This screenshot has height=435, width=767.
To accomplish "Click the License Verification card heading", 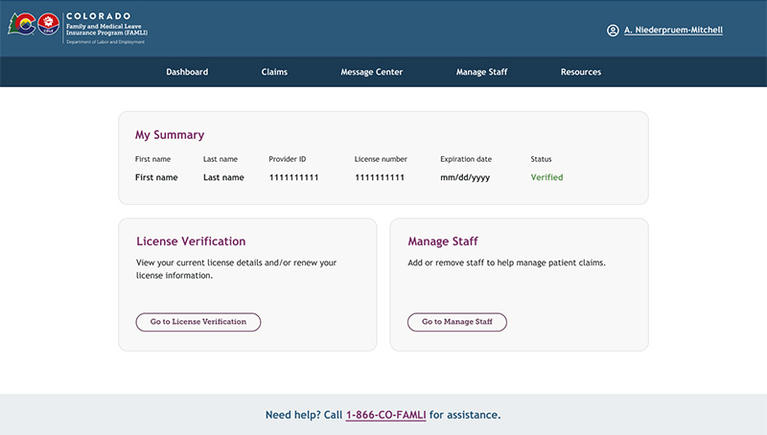I will pyautogui.click(x=191, y=241).
